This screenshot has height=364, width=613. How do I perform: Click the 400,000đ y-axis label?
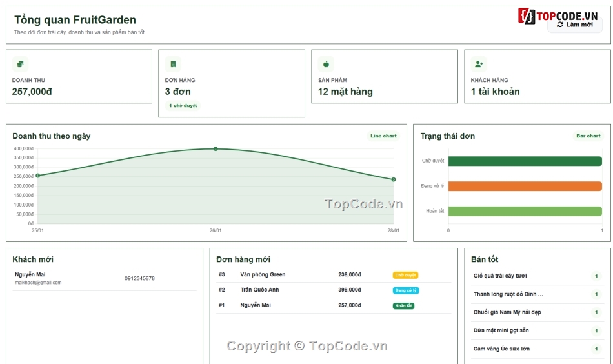pyautogui.click(x=23, y=148)
